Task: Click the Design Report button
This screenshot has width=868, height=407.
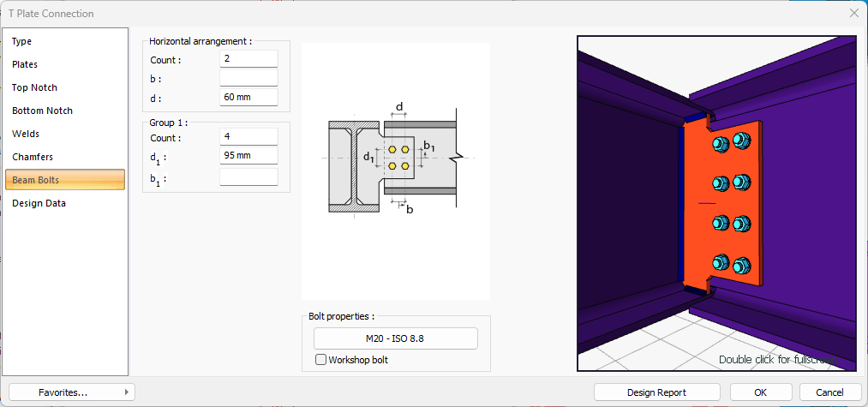Action: click(656, 392)
